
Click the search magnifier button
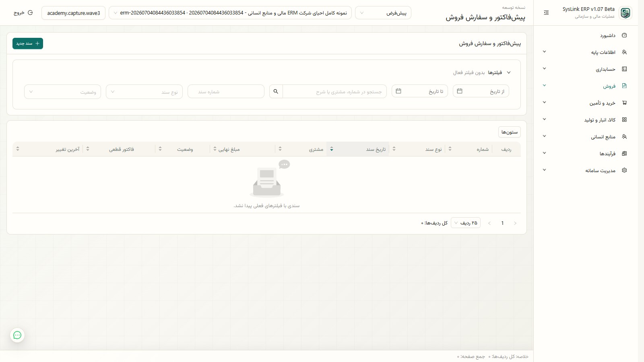click(276, 91)
